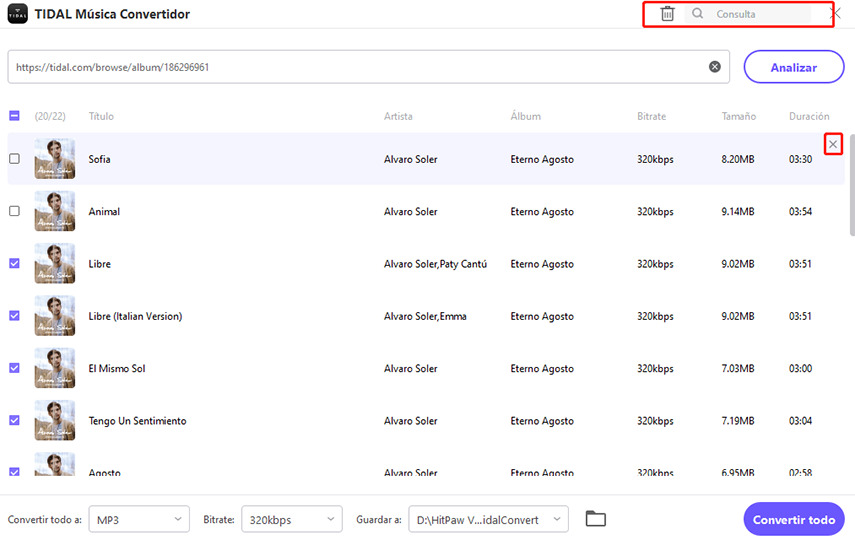Click the TIDAL URL input field
This screenshot has height=540, width=855.
pos(369,67)
